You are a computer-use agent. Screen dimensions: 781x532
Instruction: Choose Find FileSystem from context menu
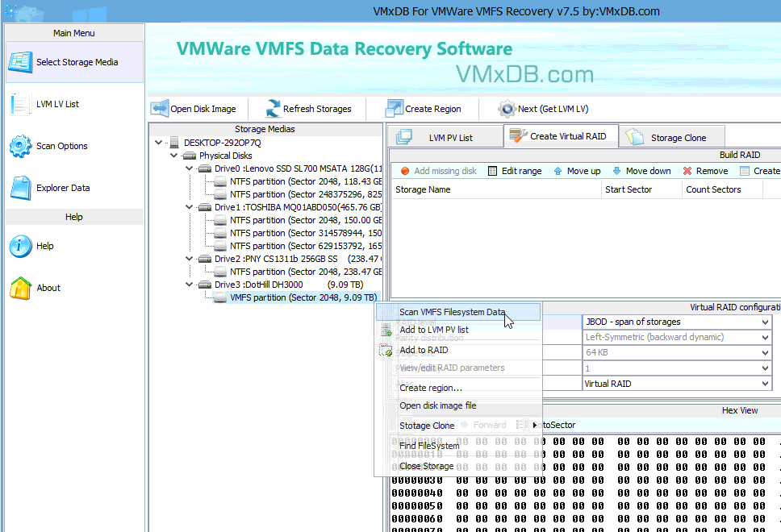click(458, 446)
